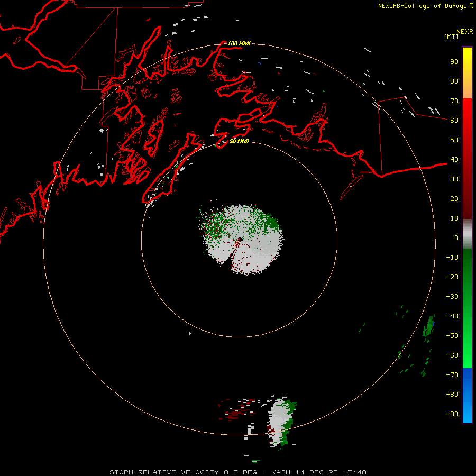Click the blue bottom segment of the color bar

(467, 396)
